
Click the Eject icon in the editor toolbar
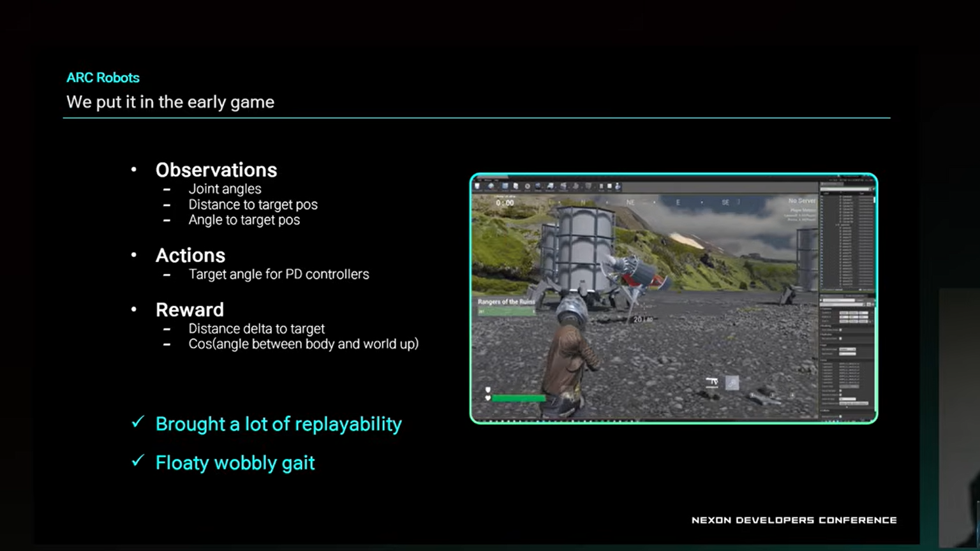(618, 186)
